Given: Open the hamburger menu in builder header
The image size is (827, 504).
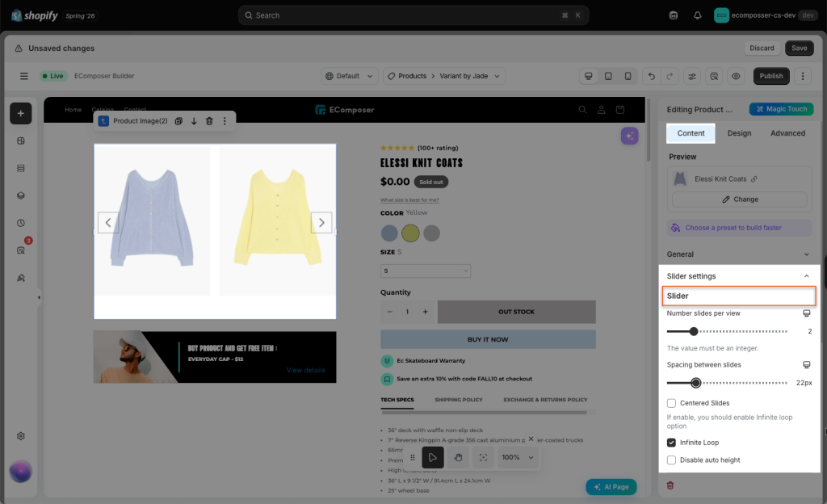Looking at the screenshot, I should point(23,76).
